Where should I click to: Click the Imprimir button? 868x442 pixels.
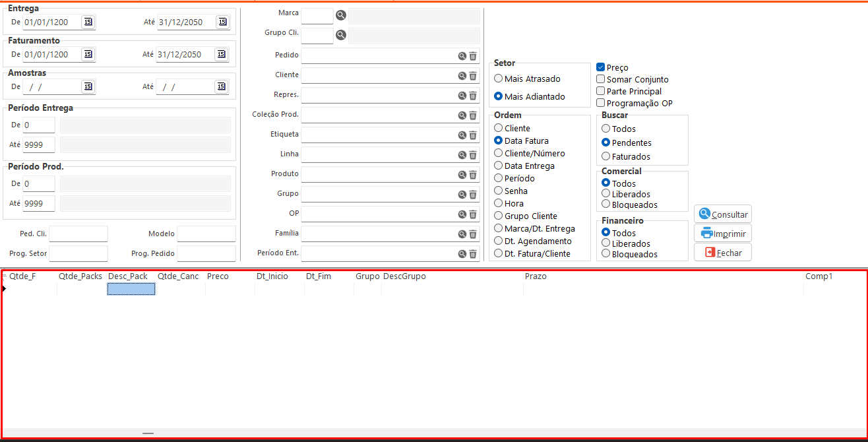pos(723,234)
